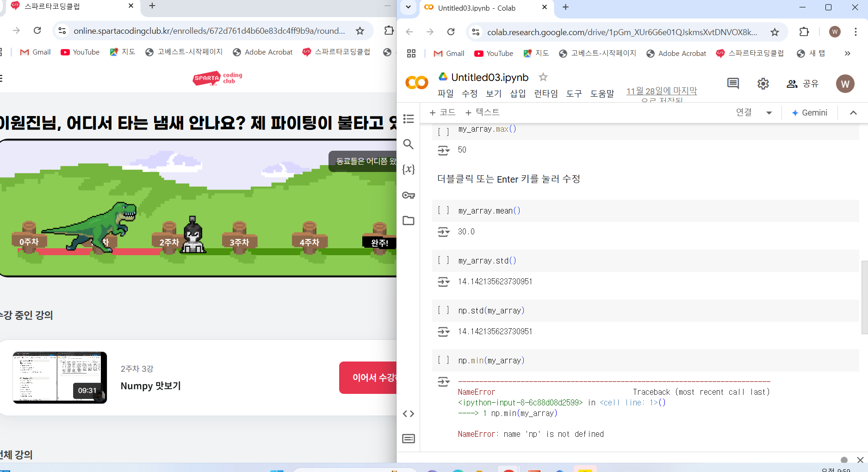This screenshot has height=472, width=868.
Task: Add a code cell with + 코드
Action: (x=442, y=112)
